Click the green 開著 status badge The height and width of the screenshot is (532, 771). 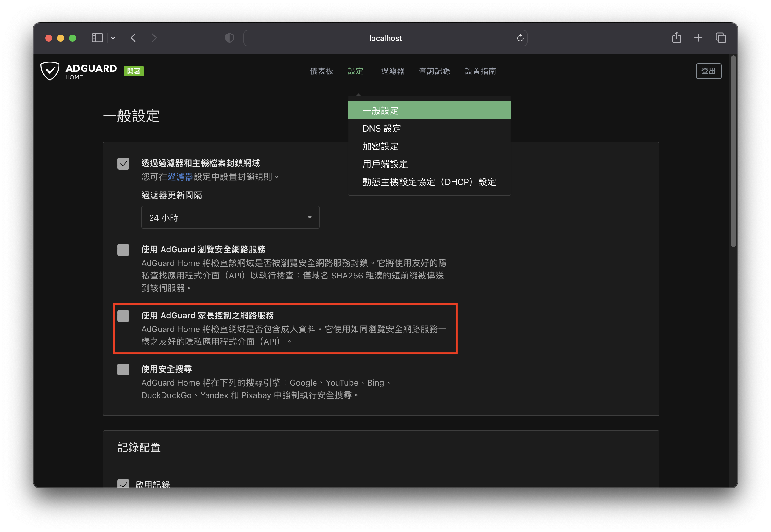pyautogui.click(x=134, y=71)
